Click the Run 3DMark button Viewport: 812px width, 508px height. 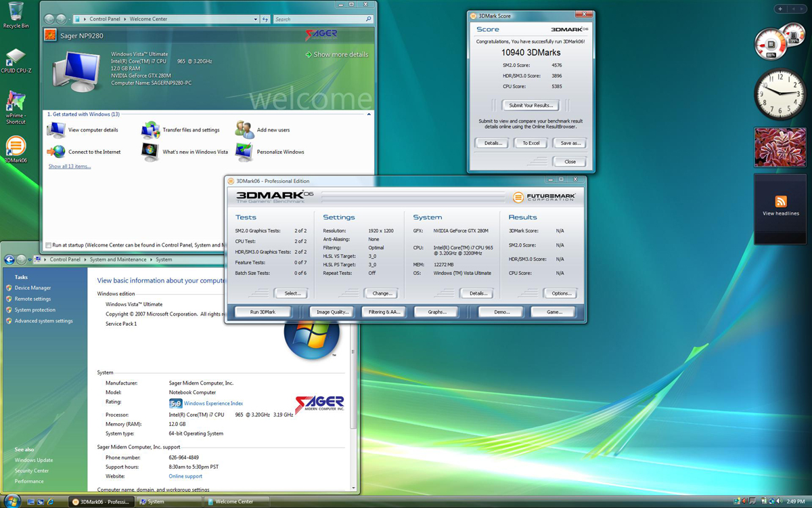pyautogui.click(x=263, y=312)
